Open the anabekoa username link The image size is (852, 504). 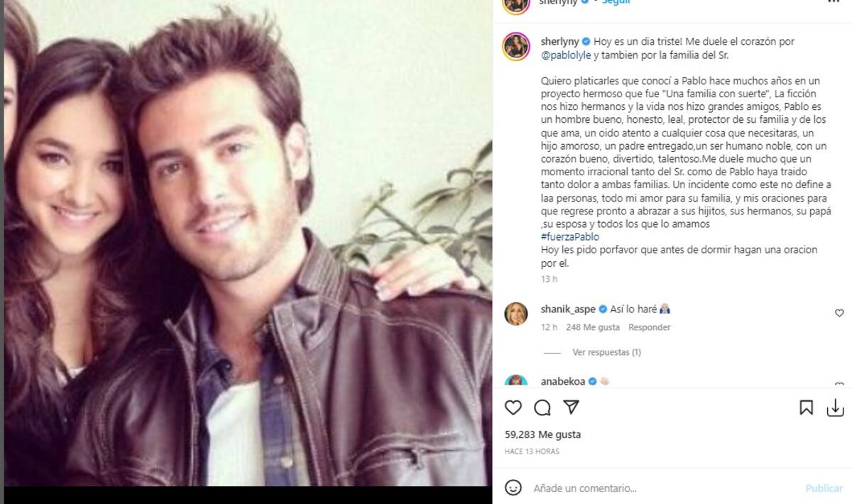pyautogui.click(x=563, y=381)
